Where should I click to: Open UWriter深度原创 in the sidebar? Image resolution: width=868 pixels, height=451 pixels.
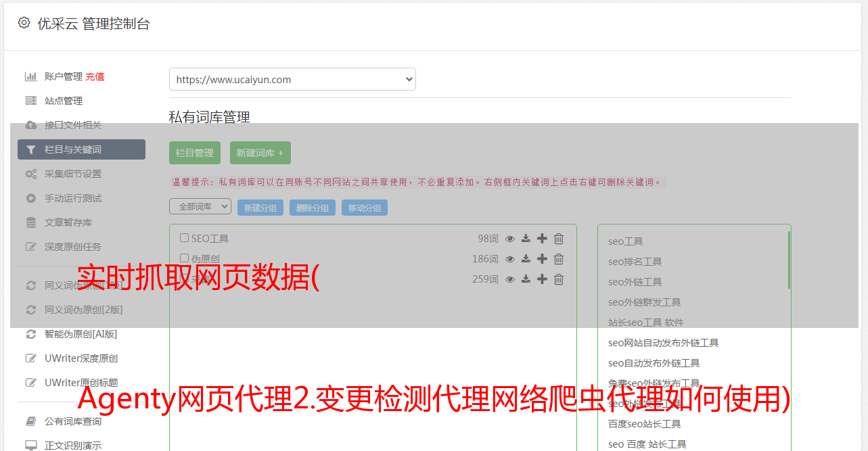[81, 358]
